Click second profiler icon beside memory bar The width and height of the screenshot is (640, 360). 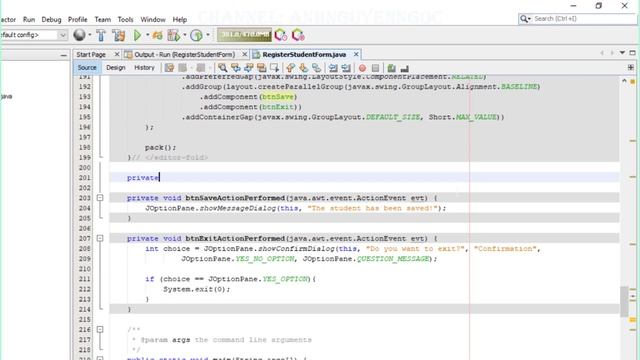click(x=298, y=36)
